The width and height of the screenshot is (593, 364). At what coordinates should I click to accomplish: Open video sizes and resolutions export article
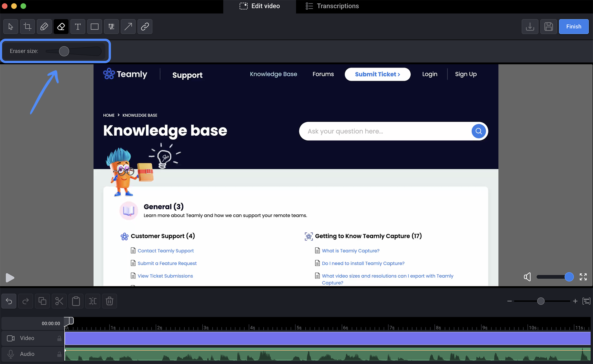388,279
